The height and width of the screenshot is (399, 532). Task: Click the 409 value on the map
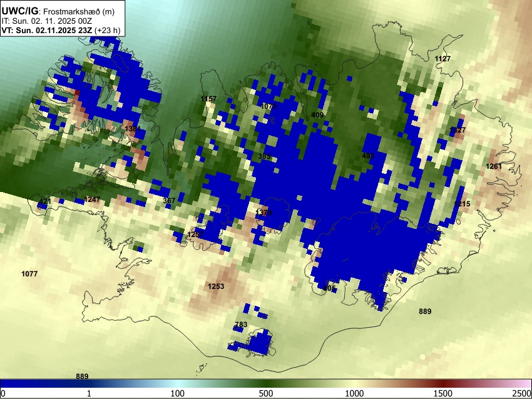(x=317, y=115)
